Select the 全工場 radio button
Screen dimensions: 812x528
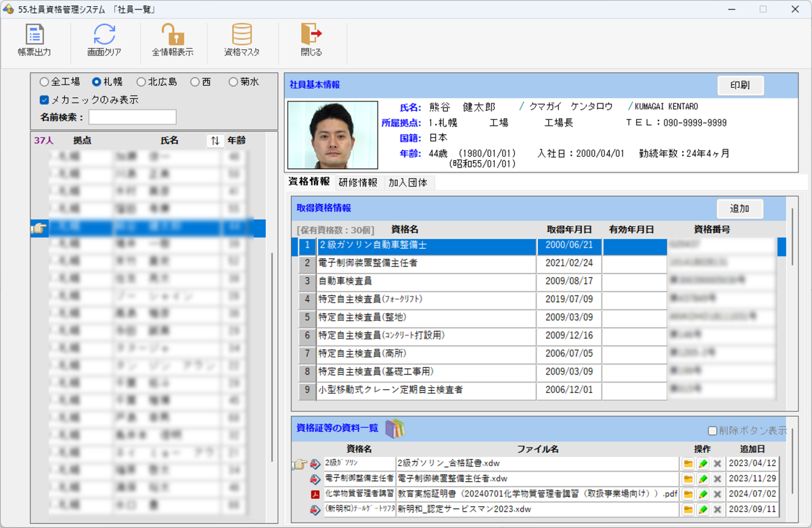coord(45,82)
